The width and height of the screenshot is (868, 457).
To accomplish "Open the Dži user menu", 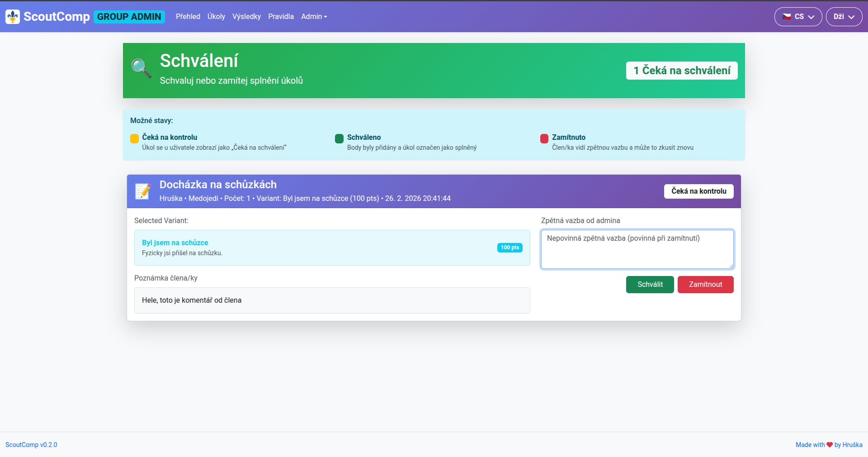I will point(844,17).
